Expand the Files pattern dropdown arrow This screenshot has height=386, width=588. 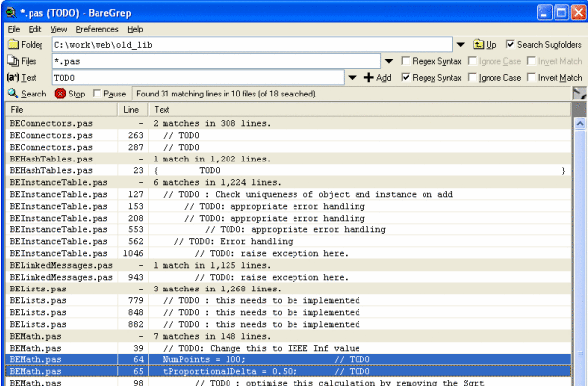click(x=389, y=61)
